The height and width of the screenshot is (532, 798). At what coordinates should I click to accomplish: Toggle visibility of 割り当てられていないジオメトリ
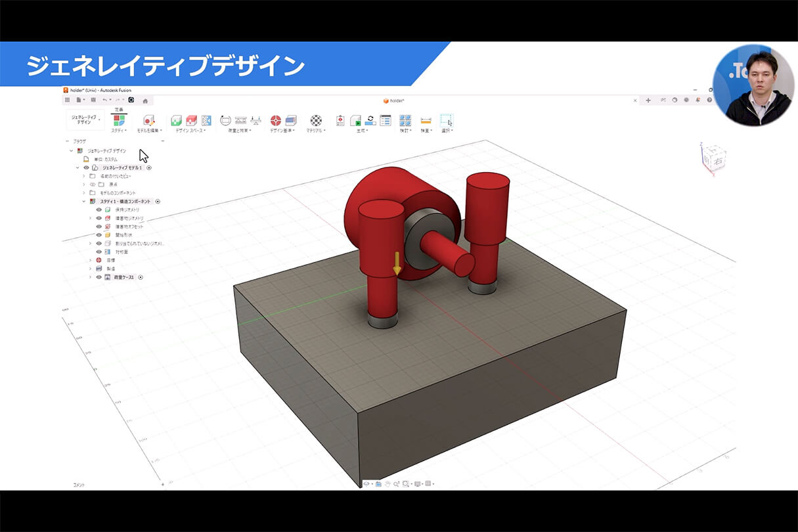click(x=99, y=243)
